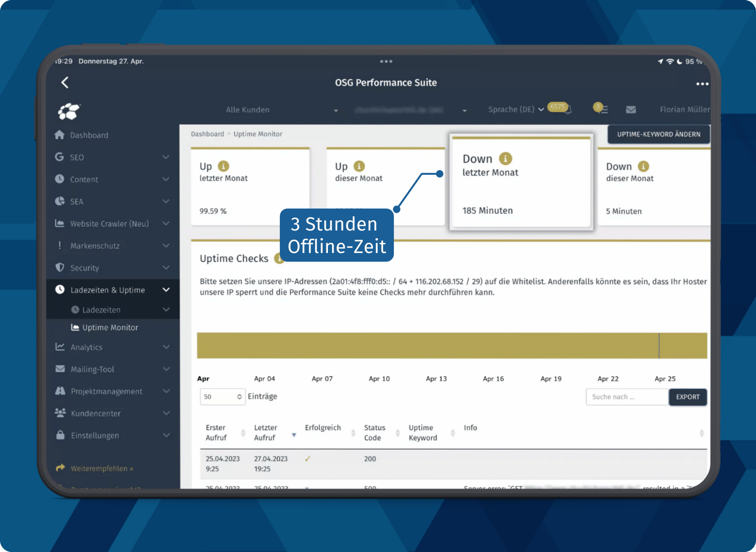Open the Dashboard home icon
The height and width of the screenshot is (552, 756).
pos(60,135)
